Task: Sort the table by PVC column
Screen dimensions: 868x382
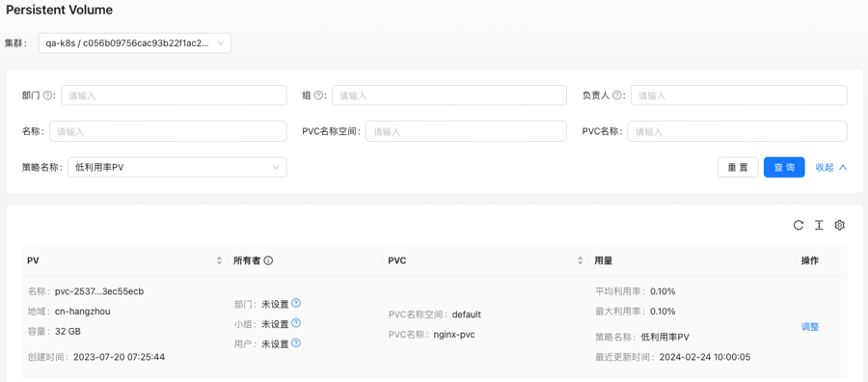Action: [x=581, y=260]
